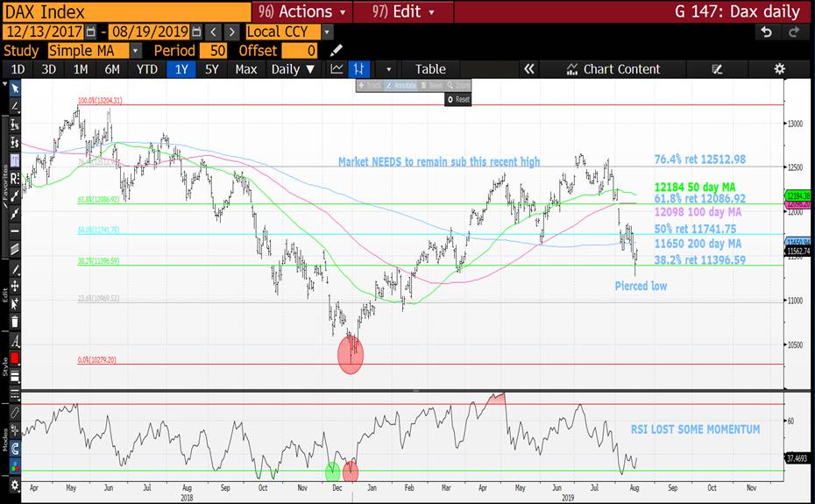Open the text font style A tool
This screenshot has height=504, width=815.
point(15,342)
